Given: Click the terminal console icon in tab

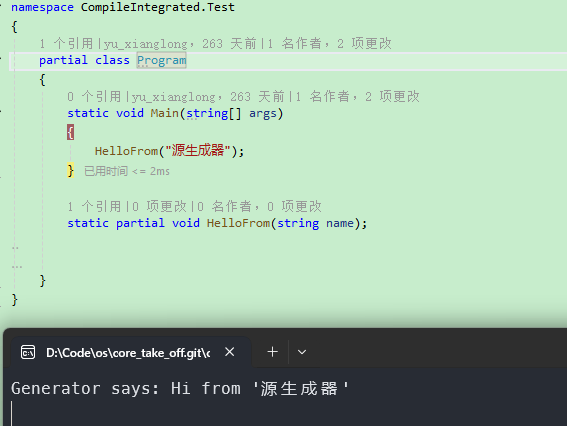Looking at the screenshot, I should [28, 352].
